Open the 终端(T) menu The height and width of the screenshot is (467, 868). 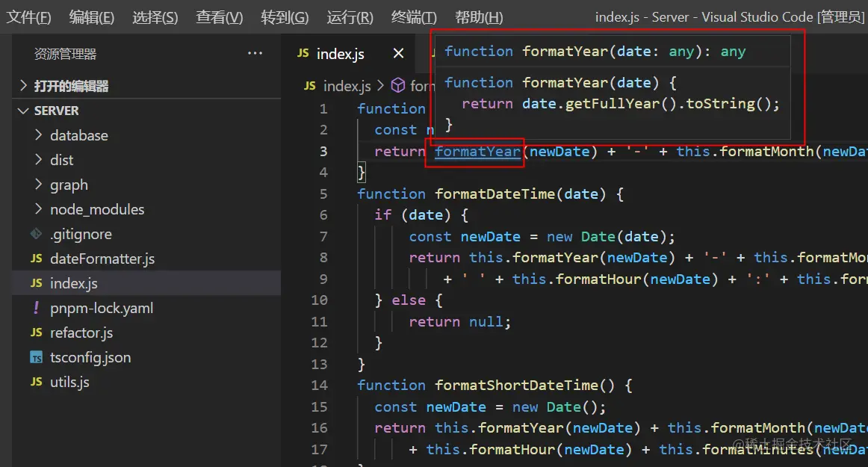tap(414, 17)
